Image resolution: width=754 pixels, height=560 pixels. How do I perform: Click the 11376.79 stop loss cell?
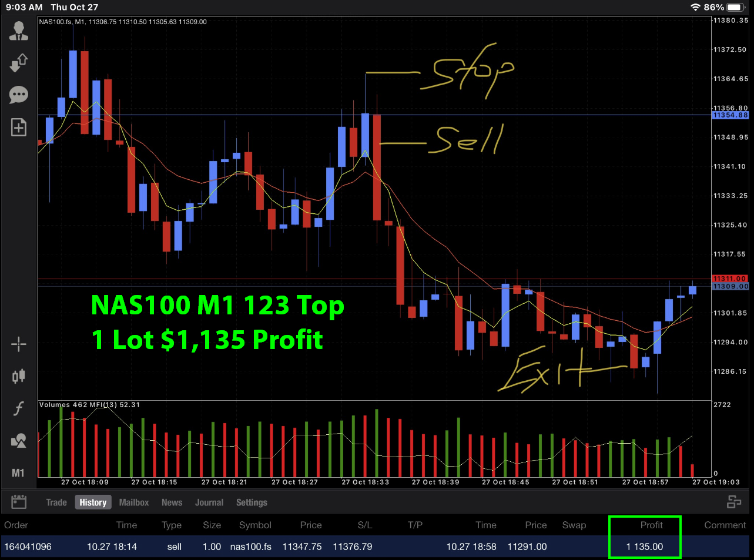coord(353,547)
